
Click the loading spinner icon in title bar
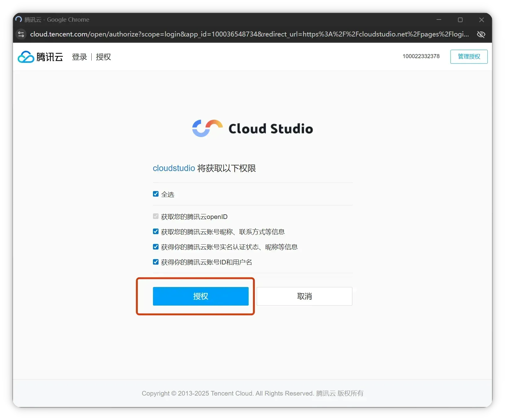point(19,19)
